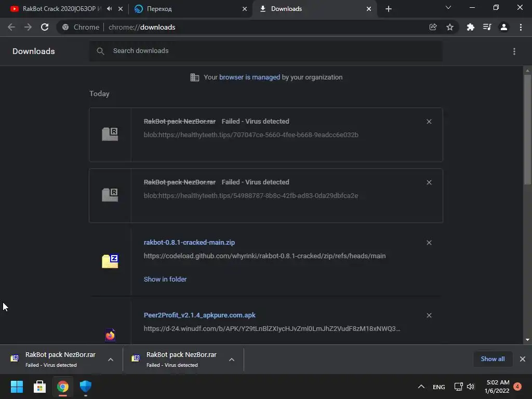Click the forward navigation arrow

[x=28, y=27]
